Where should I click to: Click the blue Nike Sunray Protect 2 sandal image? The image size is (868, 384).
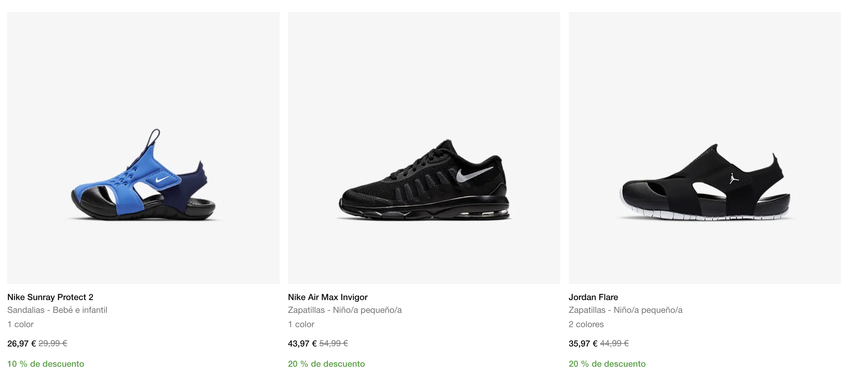click(x=143, y=175)
